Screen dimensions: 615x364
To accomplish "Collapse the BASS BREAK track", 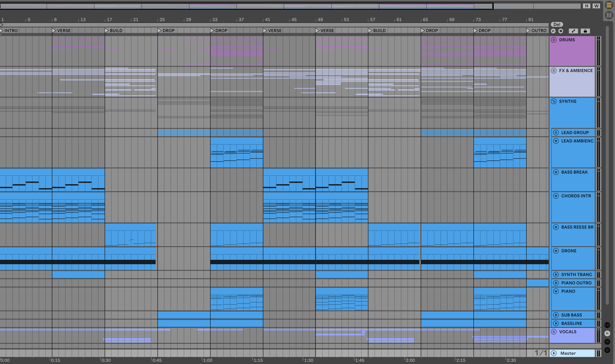I will pyautogui.click(x=556, y=172).
